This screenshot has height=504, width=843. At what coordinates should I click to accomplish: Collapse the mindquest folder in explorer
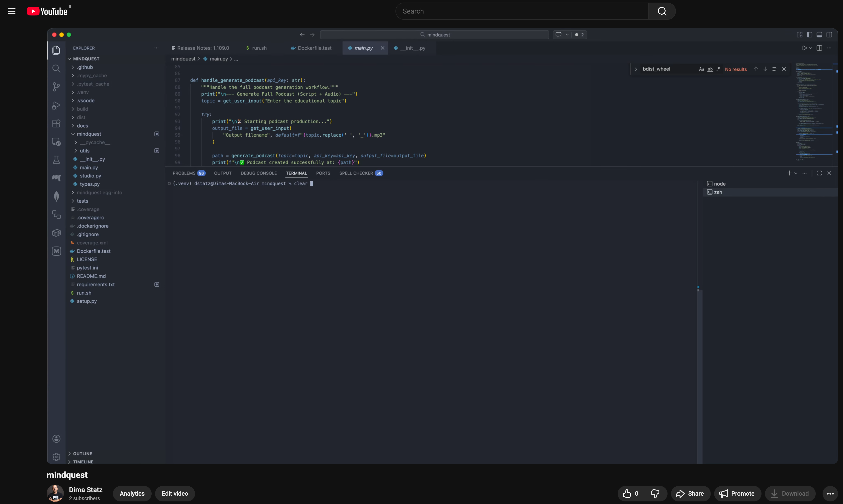tap(89, 134)
